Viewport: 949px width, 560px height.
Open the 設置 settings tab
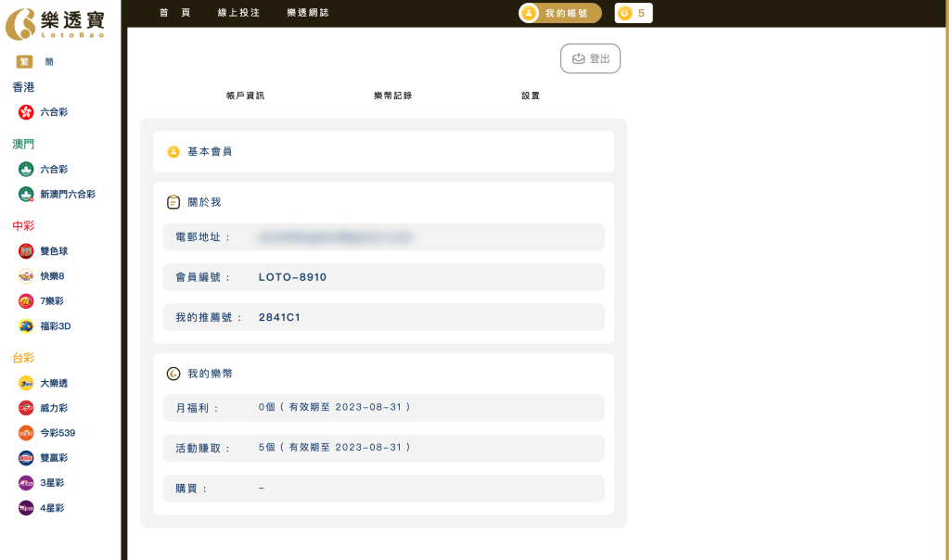pos(531,95)
